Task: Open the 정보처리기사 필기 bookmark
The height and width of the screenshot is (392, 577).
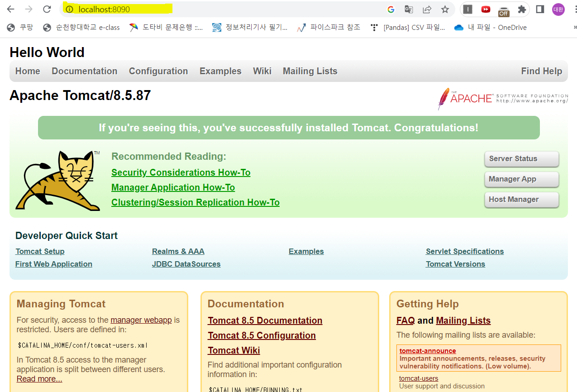Action: click(250, 28)
